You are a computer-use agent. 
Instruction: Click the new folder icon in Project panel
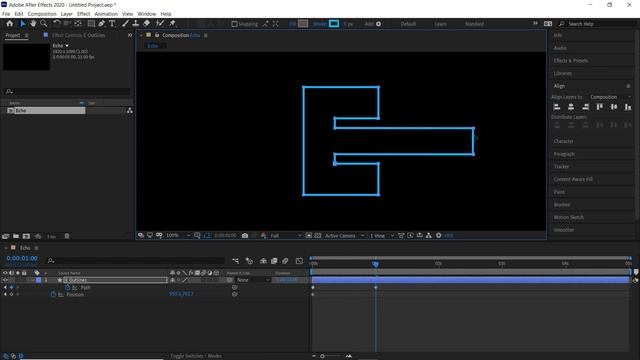click(x=16, y=236)
